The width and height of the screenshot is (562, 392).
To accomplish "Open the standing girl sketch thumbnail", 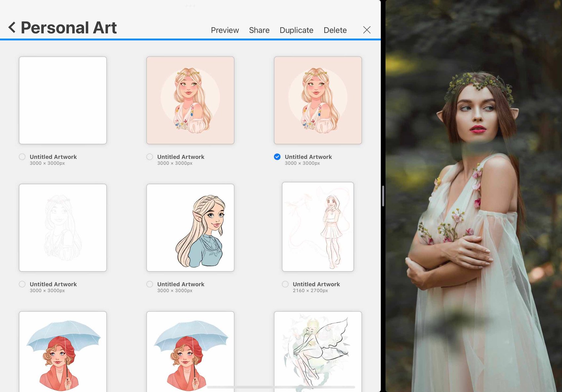I will tap(318, 227).
